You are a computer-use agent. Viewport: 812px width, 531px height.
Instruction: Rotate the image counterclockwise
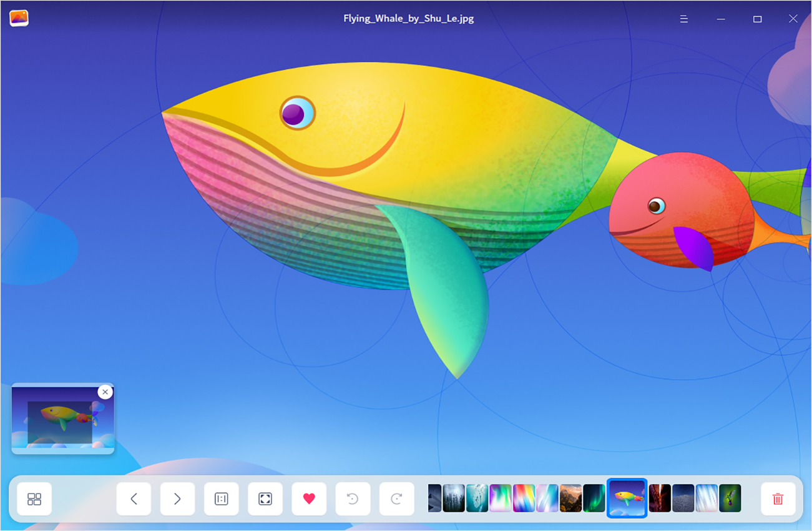coord(353,499)
